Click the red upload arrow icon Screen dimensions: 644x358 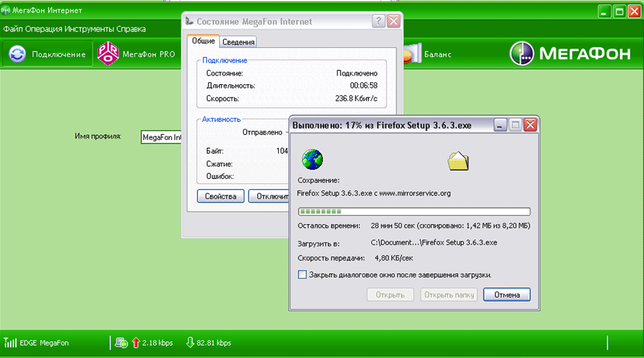(x=136, y=343)
